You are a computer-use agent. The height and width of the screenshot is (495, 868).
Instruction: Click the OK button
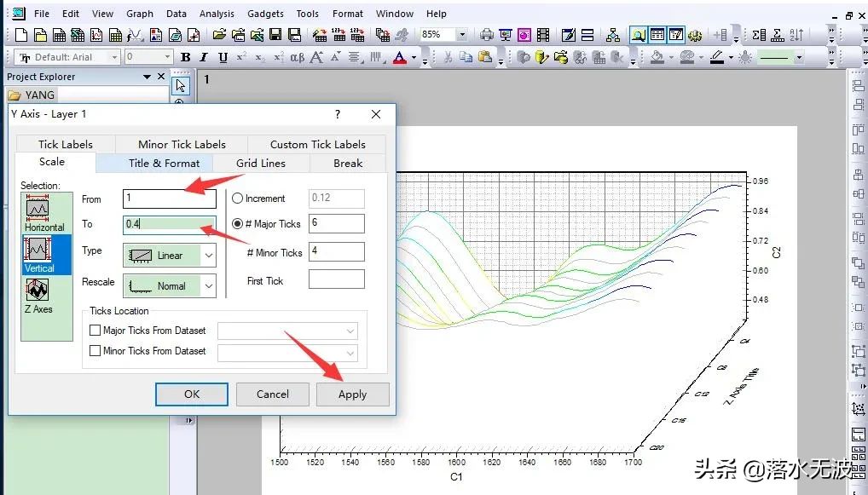coord(192,394)
